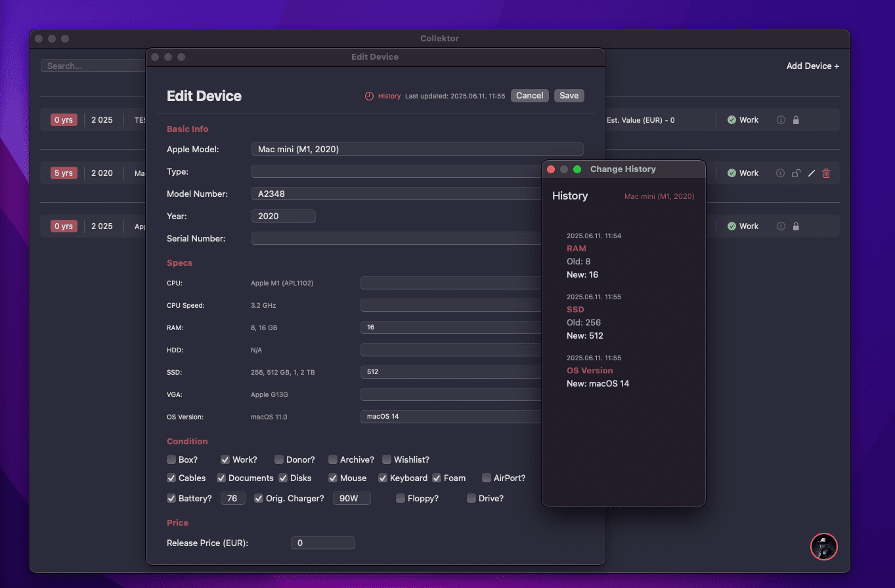Screen dimensions: 895x588
Task: Click the green Work status checkmark on the top row
Action: [731, 120]
